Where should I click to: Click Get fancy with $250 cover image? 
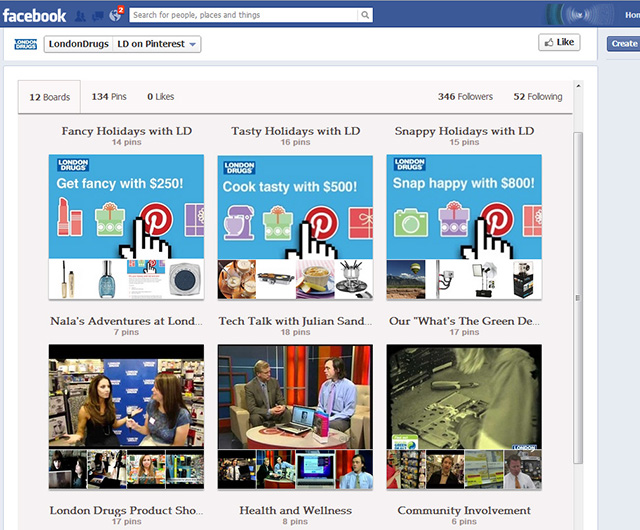(127, 207)
